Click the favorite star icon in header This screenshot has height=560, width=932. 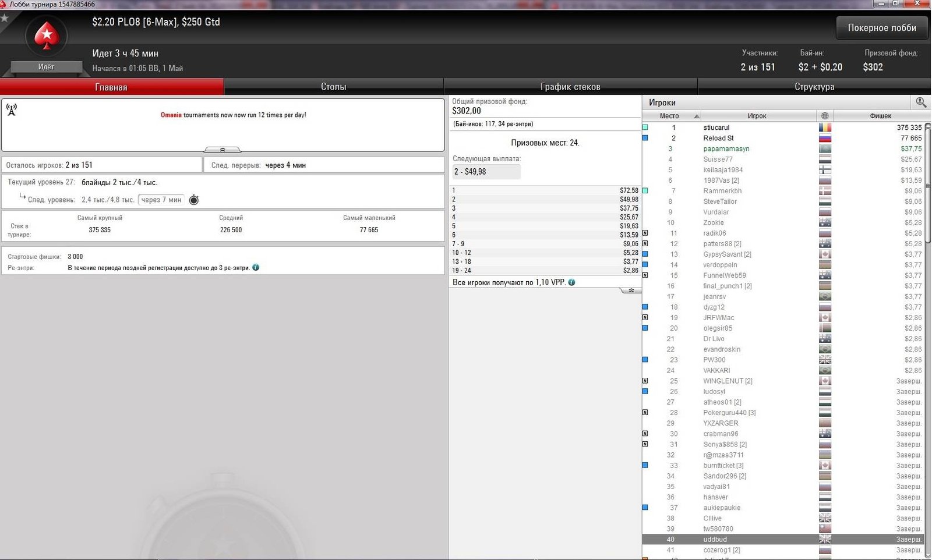pos(5,19)
